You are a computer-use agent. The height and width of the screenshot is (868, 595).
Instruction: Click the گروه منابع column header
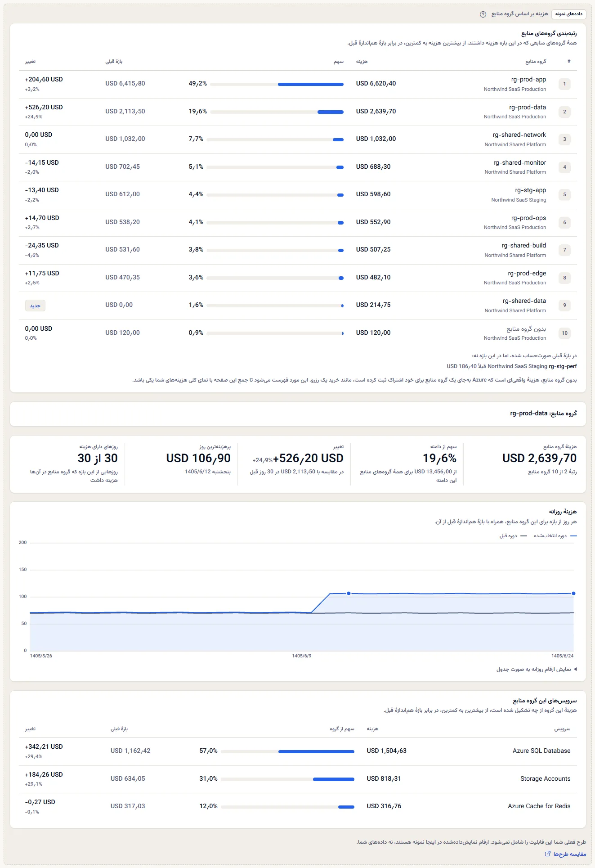click(x=536, y=62)
